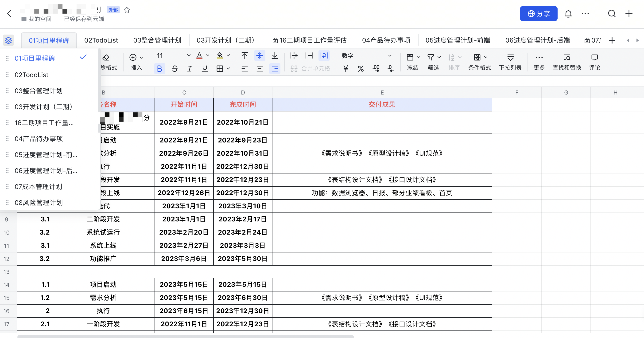Viewport: 644px width, 338px height.
Task: Apply italic formatting
Action: (189, 69)
